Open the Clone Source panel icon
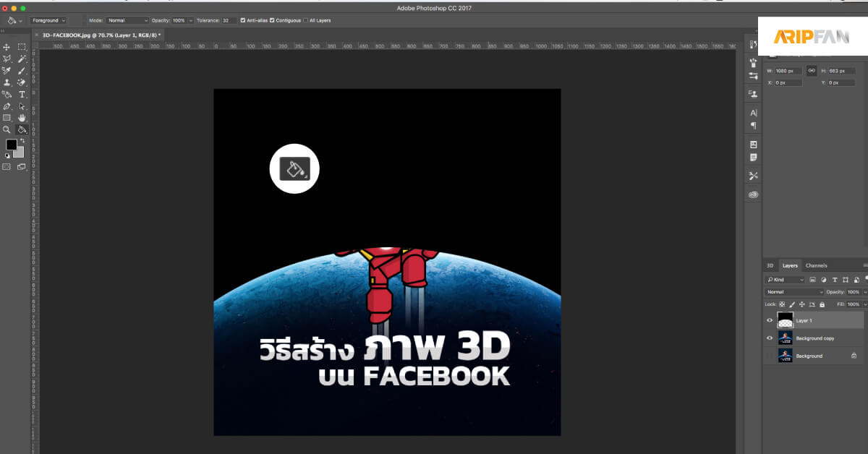Screen dimensions: 868x454 coord(754,93)
